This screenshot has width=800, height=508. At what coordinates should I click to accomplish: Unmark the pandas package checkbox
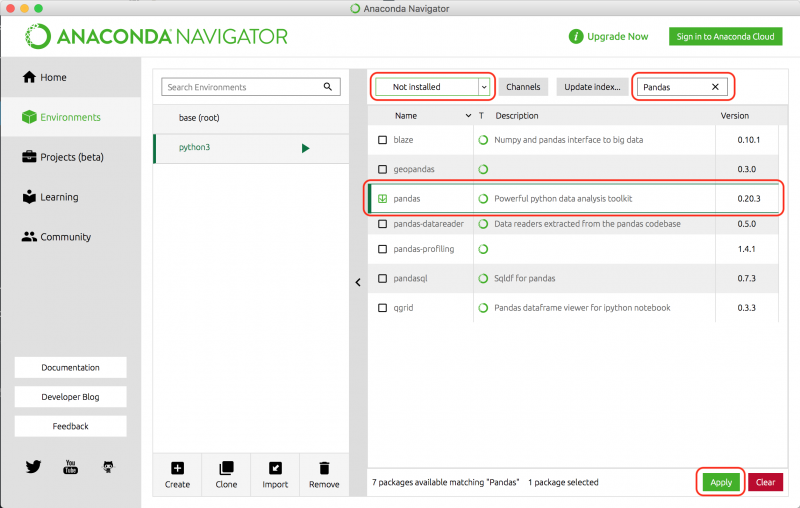pyautogui.click(x=382, y=199)
